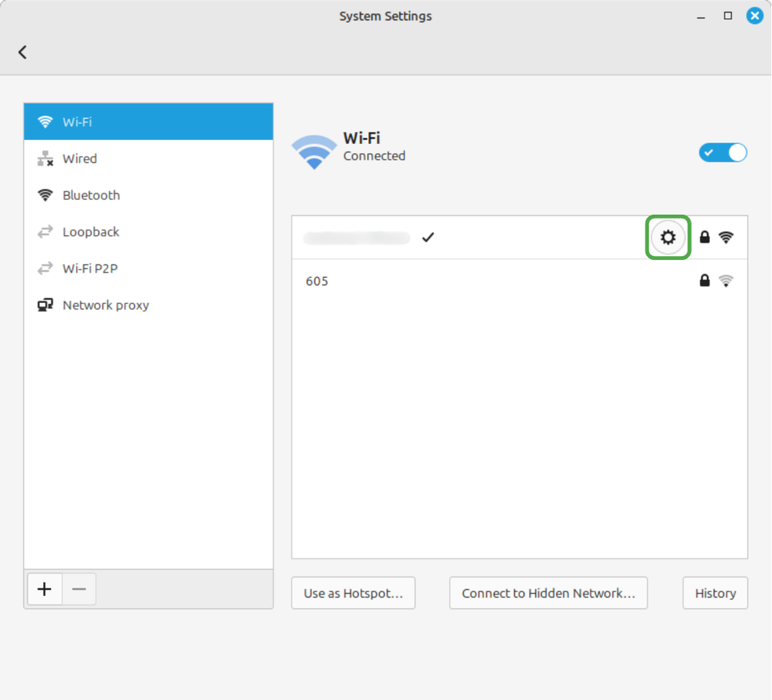Click the Wi-Fi sidebar entry icon
Viewport: 772px width, 700px height.
[44, 121]
